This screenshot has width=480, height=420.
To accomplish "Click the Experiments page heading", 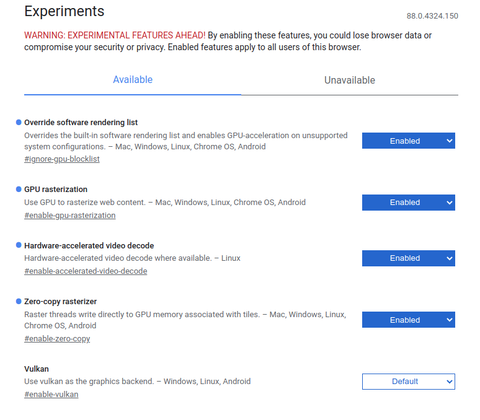I will click(x=64, y=11).
